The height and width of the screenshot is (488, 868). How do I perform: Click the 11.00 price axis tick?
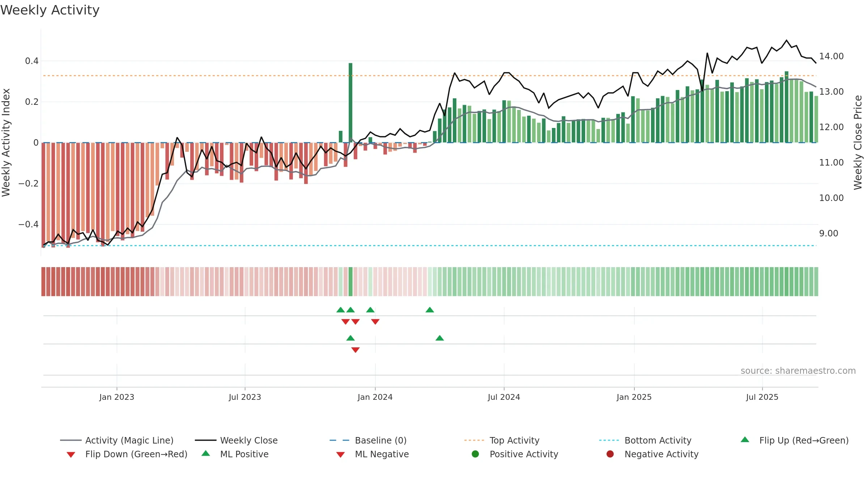(x=831, y=163)
